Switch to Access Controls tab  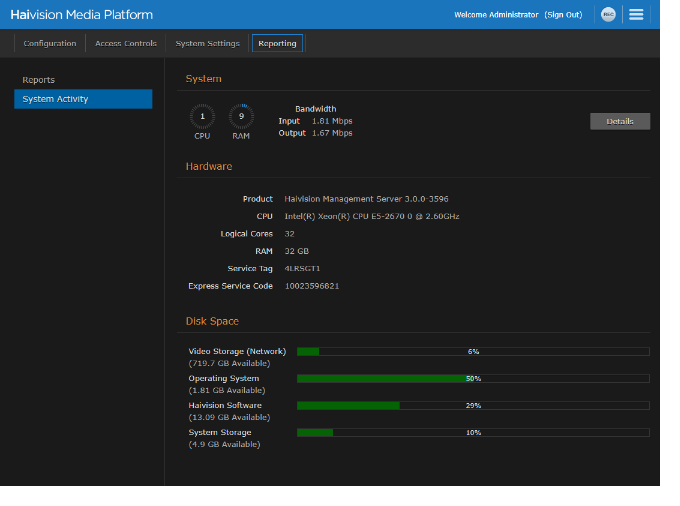coord(126,43)
